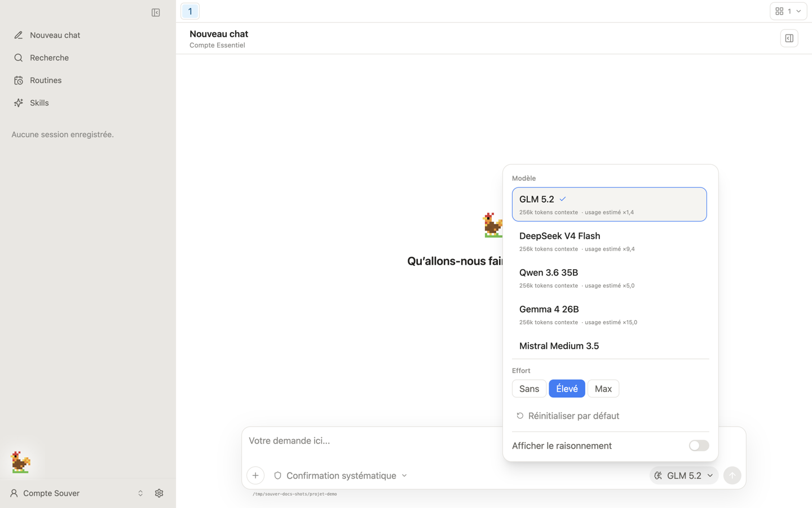Choose Gemma 4 26B model
This screenshot has height=508, width=812.
click(609, 314)
